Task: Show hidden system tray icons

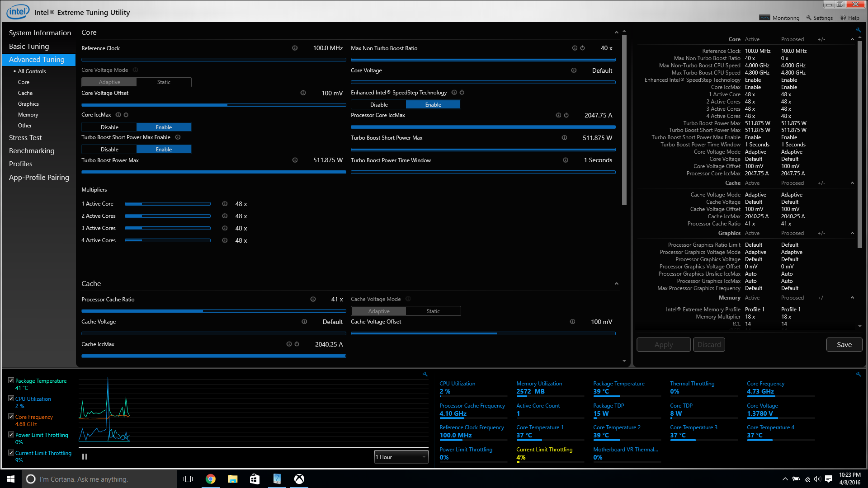Action: tap(785, 479)
